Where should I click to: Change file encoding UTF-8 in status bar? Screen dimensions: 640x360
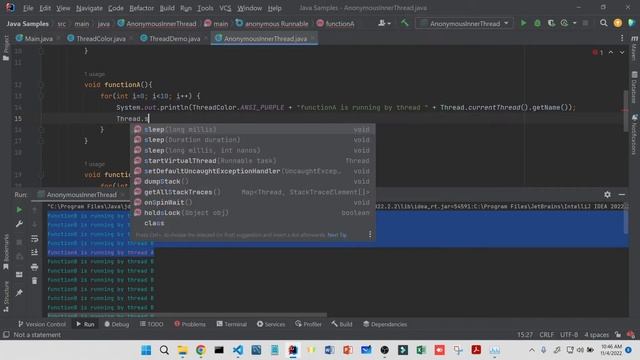(x=569, y=335)
